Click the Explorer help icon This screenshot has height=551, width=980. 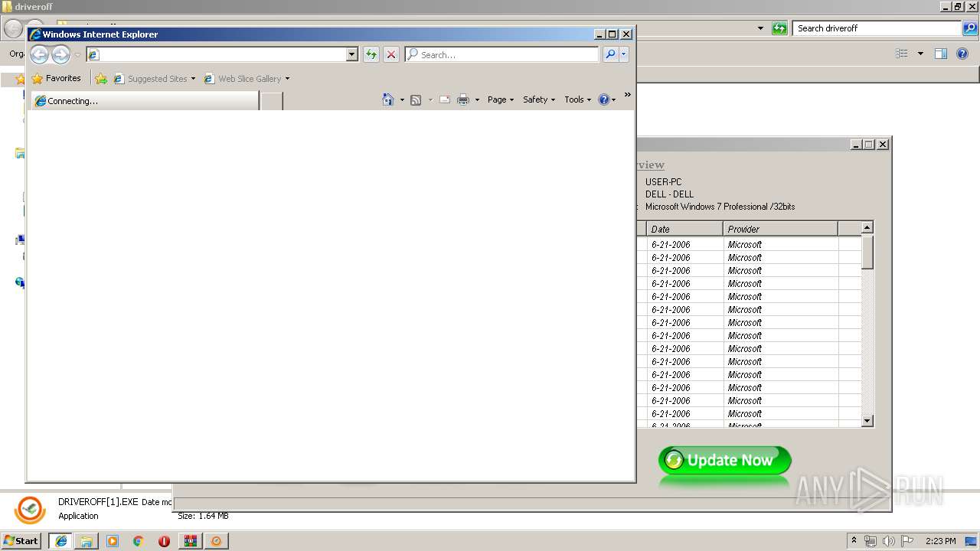[963, 54]
